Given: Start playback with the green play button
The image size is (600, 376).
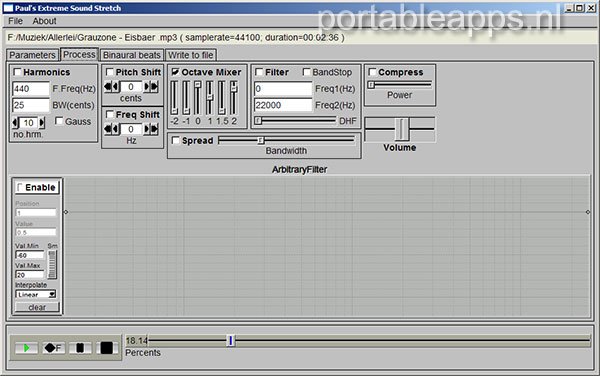Looking at the screenshot, I should 26,348.
